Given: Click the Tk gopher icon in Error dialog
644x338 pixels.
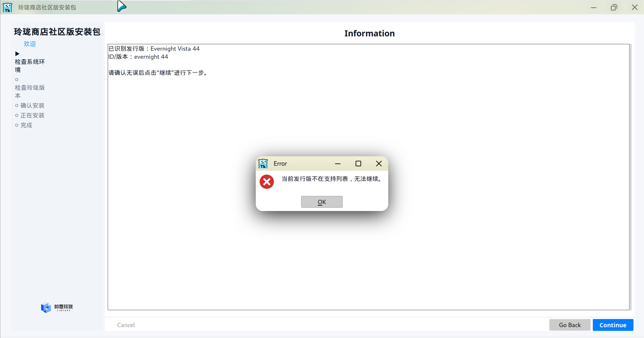Looking at the screenshot, I should pos(263,163).
